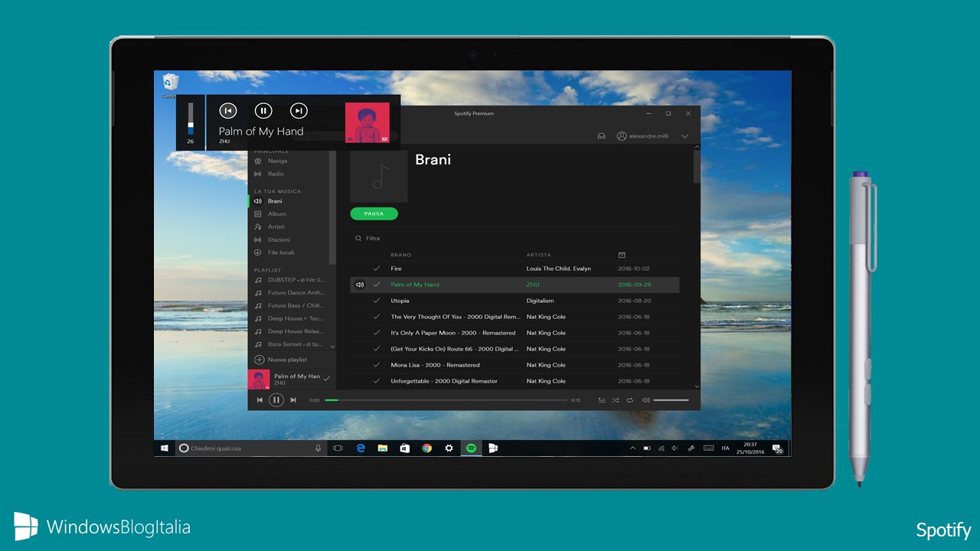Sort by date-added calendar icon
Viewport: 980px width, 551px height.
(622, 255)
